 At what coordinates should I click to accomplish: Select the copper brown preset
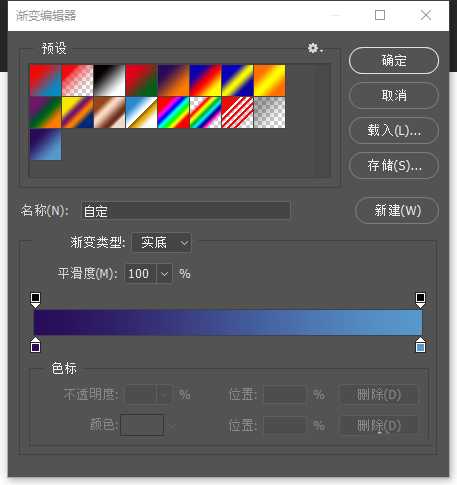click(x=110, y=112)
